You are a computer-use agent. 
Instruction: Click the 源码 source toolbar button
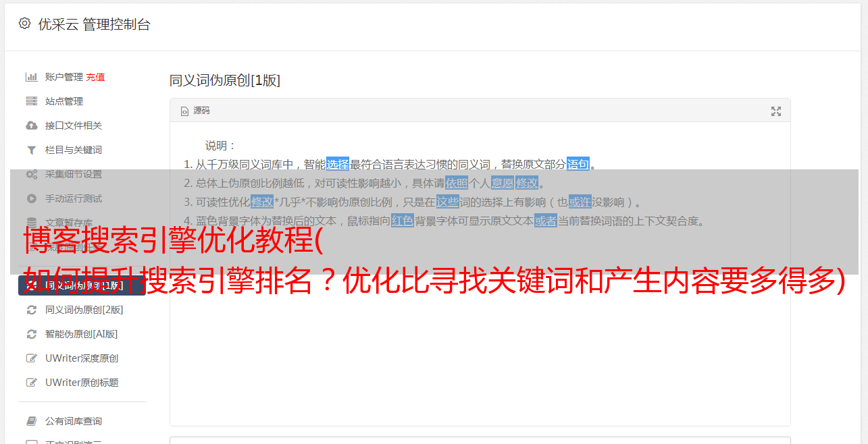[x=195, y=111]
